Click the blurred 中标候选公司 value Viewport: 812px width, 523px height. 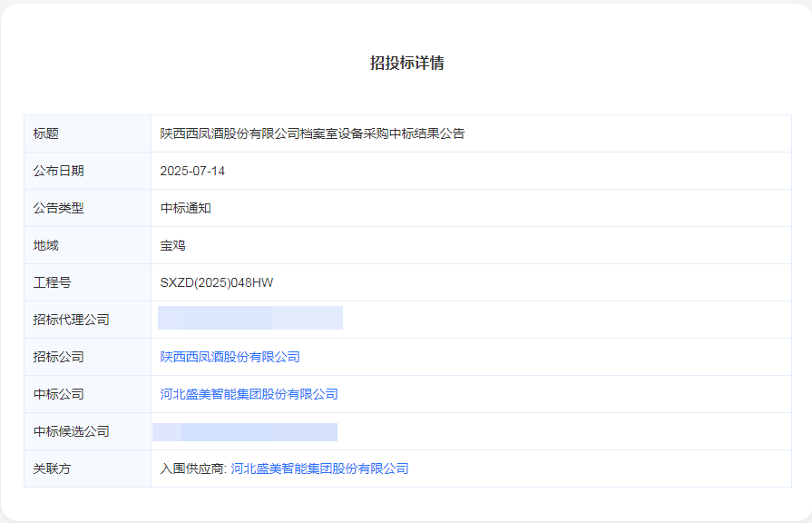tap(245, 431)
